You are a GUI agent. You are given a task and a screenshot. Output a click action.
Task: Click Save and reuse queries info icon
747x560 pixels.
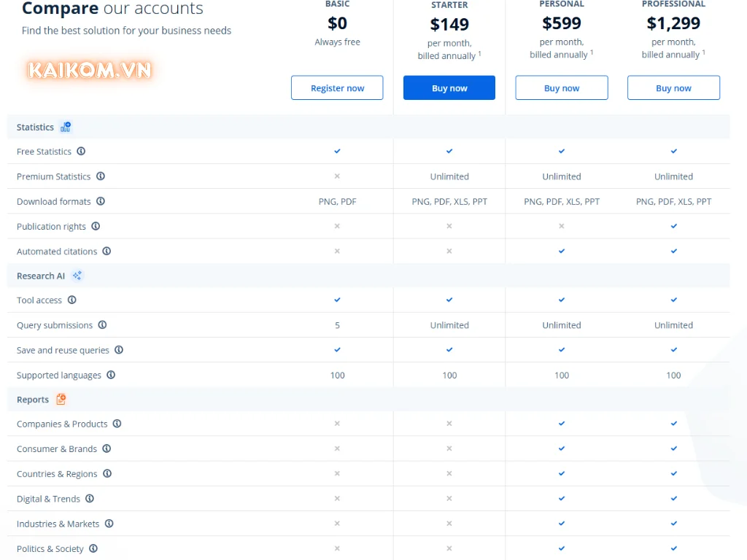pyautogui.click(x=119, y=350)
